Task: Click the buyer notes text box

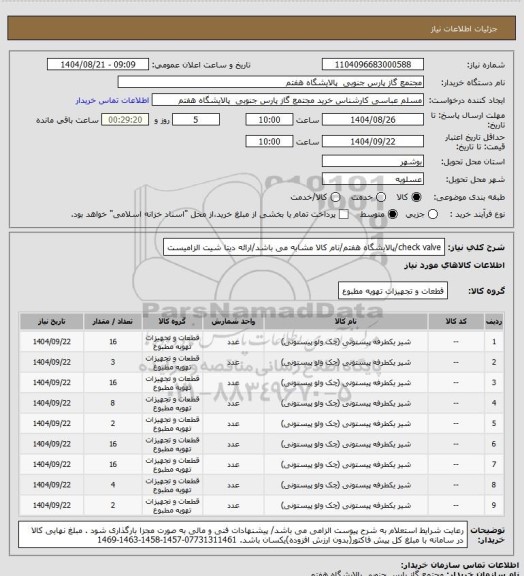Action: pos(243,535)
